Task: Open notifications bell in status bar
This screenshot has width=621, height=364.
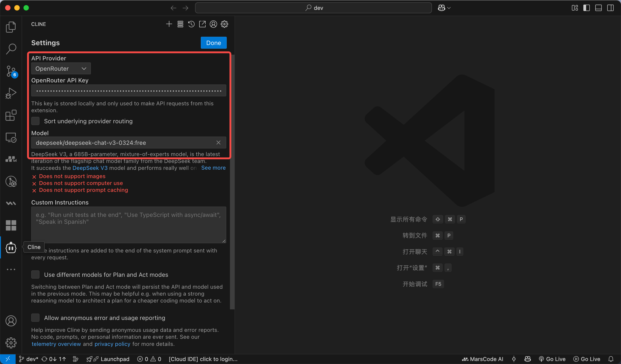Action: pos(611,359)
